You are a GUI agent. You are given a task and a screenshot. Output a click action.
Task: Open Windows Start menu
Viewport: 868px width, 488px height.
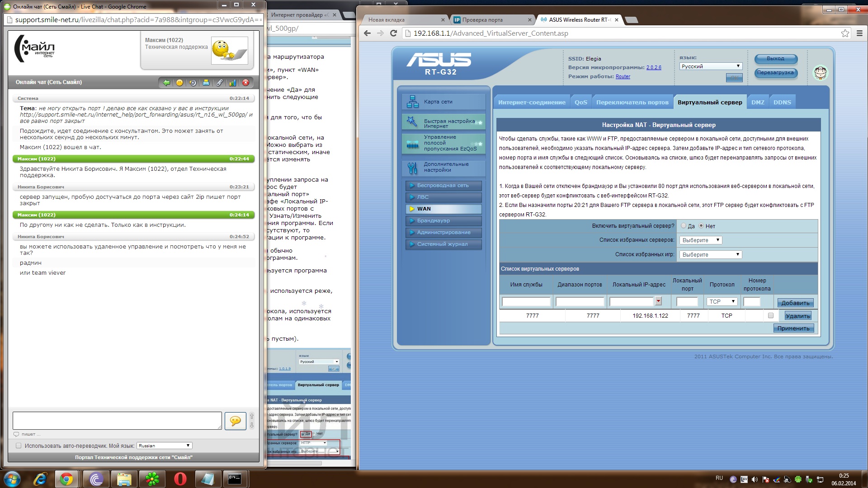[x=12, y=479]
